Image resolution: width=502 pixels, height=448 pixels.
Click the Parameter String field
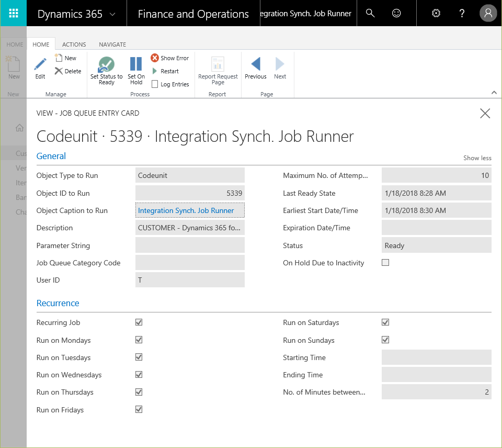(190, 245)
